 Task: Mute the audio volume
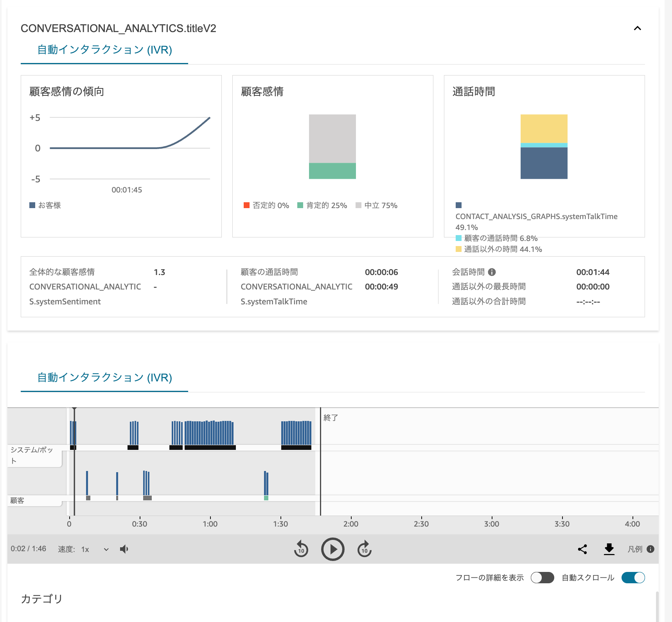[x=124, y=549]
